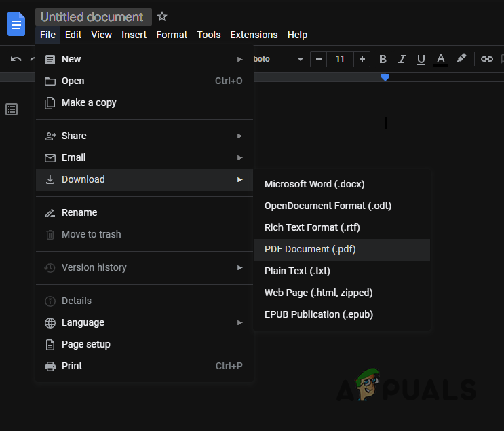The height and width of the screenshot is (431, 504).
Task: Toggle Underline text formatting
Action: click(421, 60)
